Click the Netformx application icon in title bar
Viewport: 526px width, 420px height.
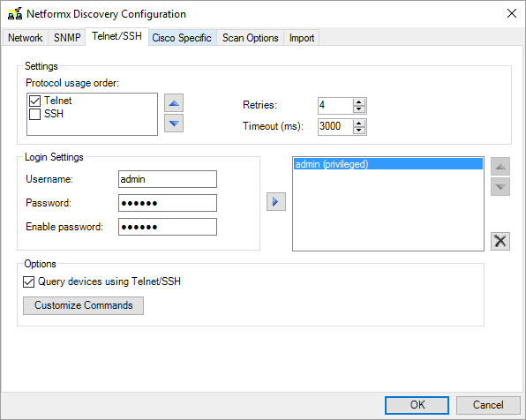(x=15, y=14)
